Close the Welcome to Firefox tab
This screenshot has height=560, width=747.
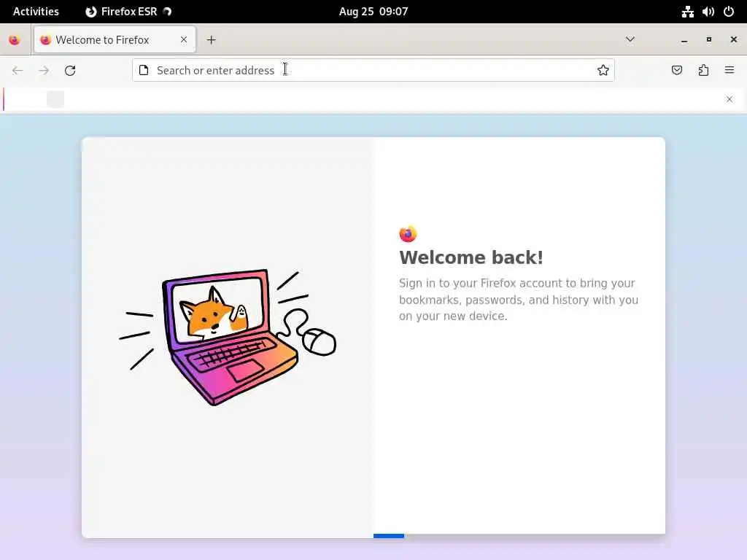coord(184,40)
